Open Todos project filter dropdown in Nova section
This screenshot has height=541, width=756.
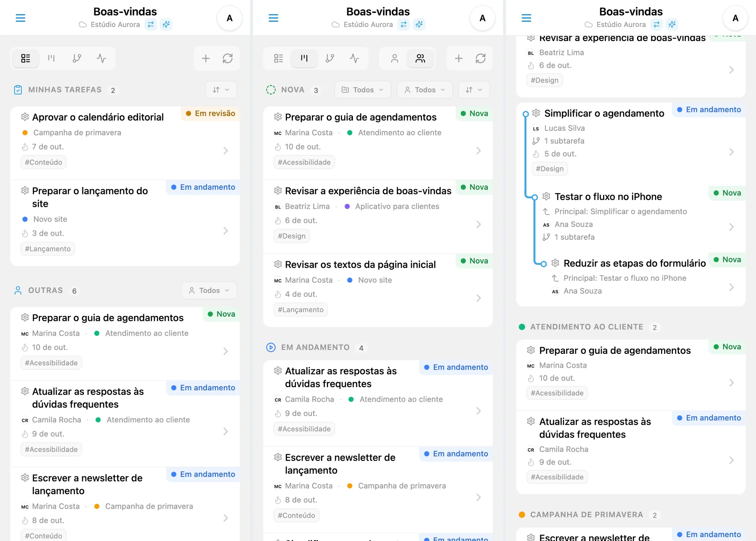(x=363, y=90)
